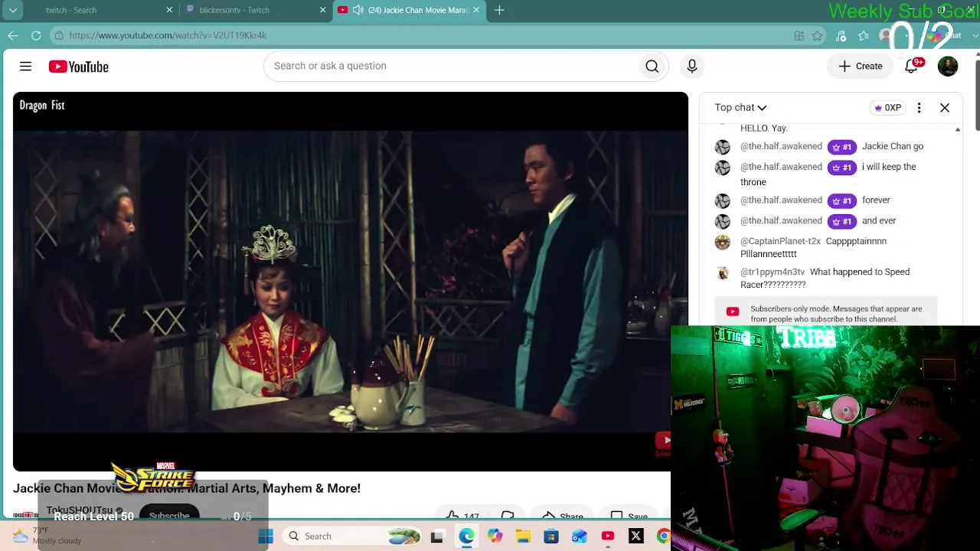Select the Jackie Chan Movie Marathon tab

(409, 10)
